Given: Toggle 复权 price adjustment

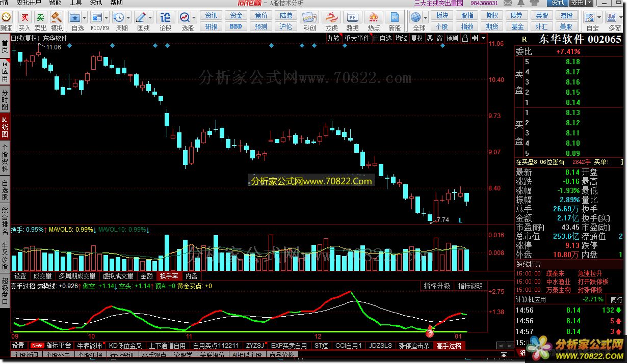Looking at the screenshot, I should [416, 38].
